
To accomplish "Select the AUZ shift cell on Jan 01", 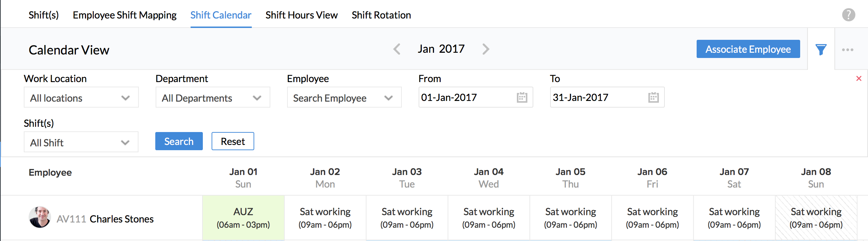I will (x=243, y=218).
